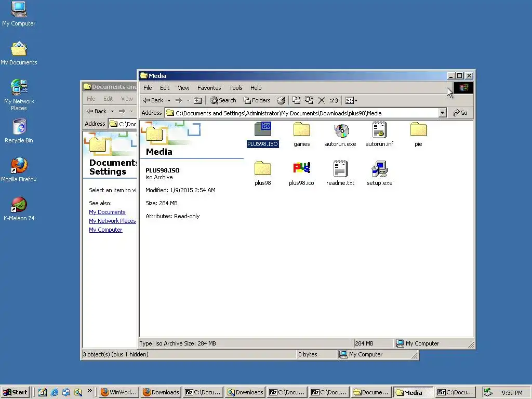Select My Network Places desktop icon

pos(19,96)
